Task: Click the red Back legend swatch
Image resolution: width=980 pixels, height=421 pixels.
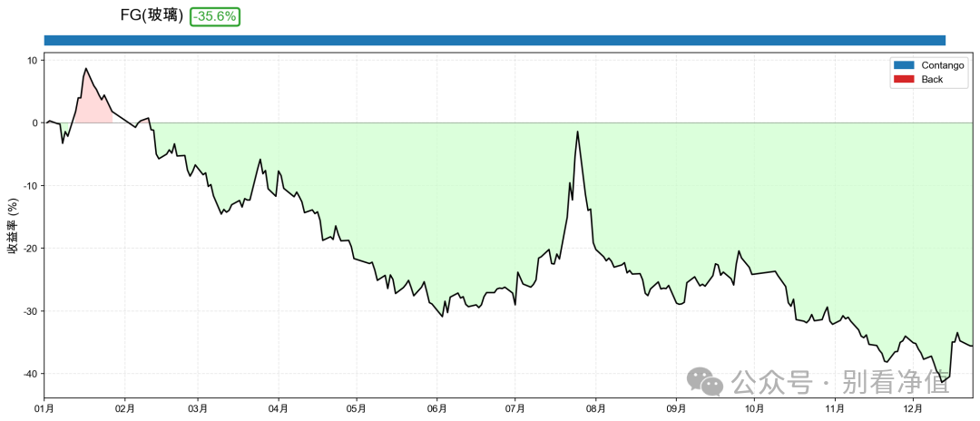Action: [x=905, y=79]
